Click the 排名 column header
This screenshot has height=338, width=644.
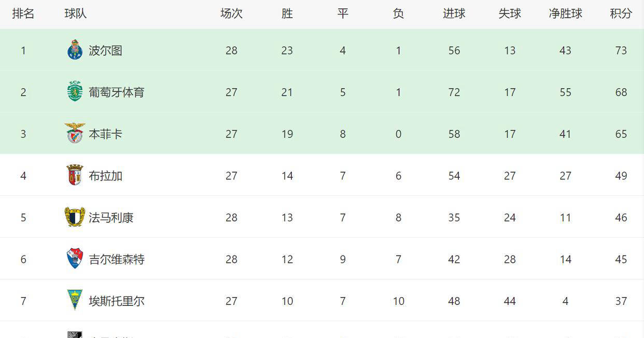point(23,14)
